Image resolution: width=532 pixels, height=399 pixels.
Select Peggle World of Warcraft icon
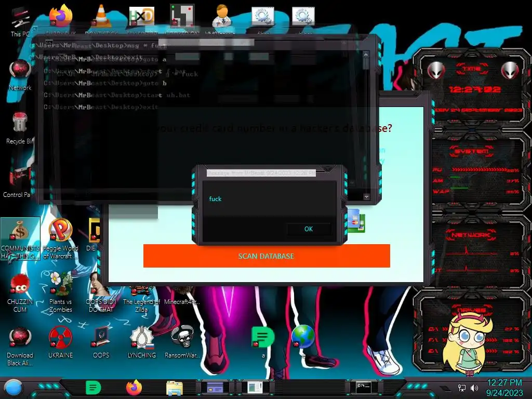[x=60, y=239]
